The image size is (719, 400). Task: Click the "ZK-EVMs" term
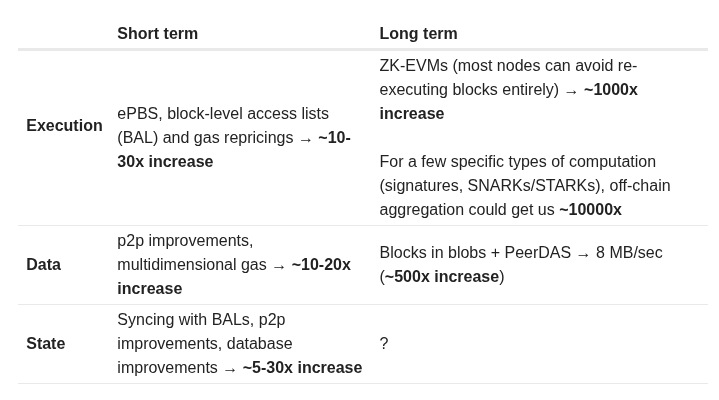coord(413,65)
